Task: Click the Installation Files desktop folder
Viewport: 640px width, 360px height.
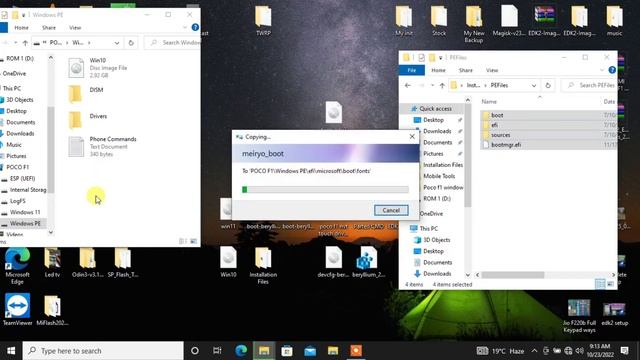Action: click(263, 265)
